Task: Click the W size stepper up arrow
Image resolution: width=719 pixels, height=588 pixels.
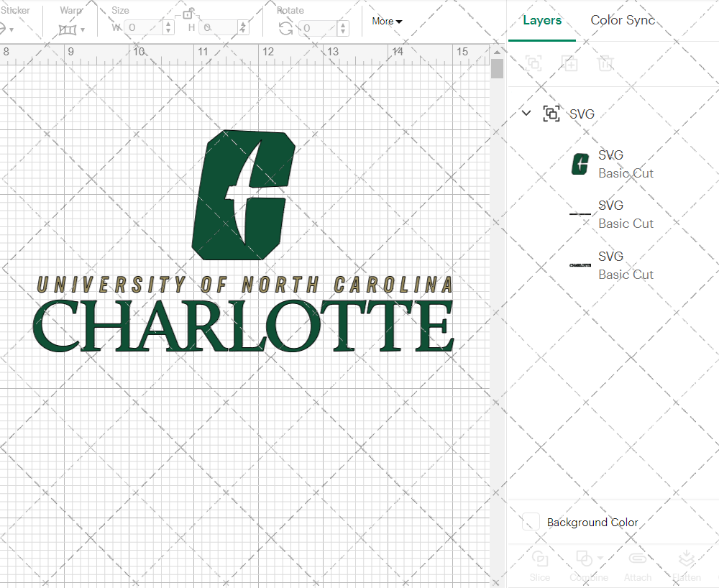Action: (x=168, y=24)
